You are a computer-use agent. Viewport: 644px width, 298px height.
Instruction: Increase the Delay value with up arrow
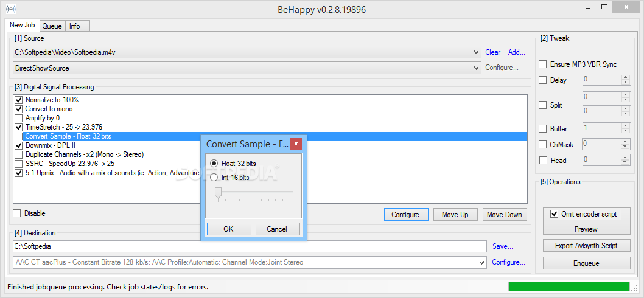coord(626,77)
